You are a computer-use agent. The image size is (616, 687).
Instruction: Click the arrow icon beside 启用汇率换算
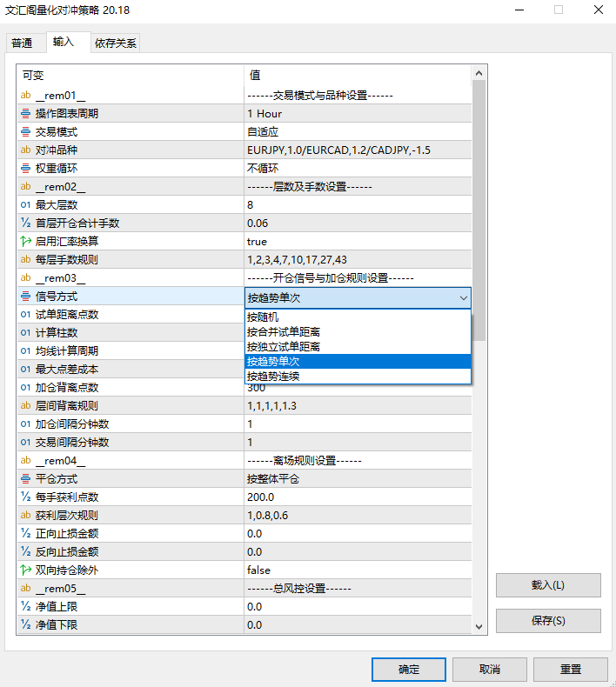point(25,242)
